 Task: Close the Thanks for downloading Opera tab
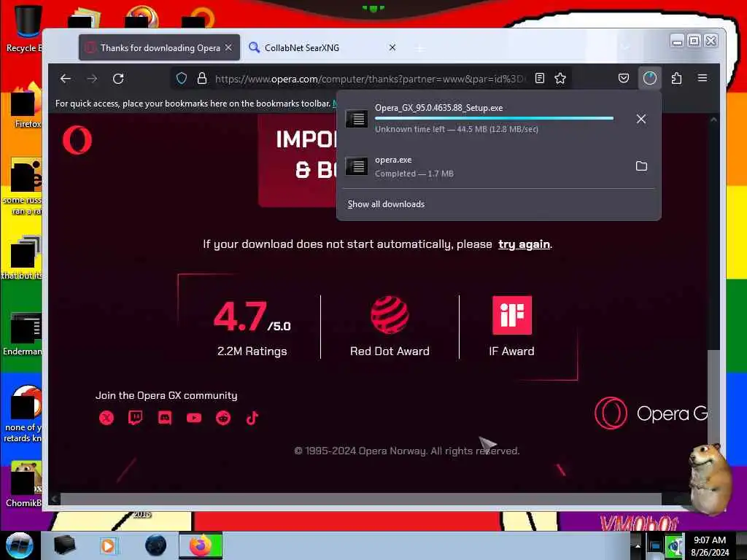click(228, 47)
